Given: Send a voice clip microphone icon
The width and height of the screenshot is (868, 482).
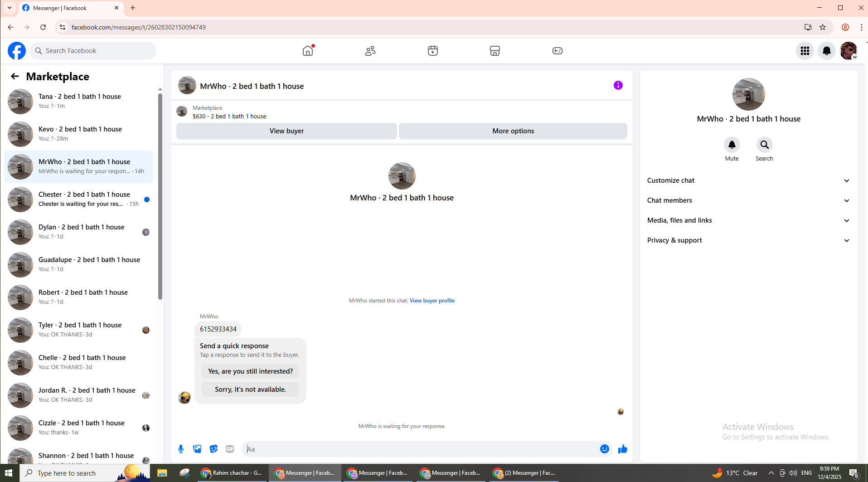Looking at the screenshot, I should (181, 449).
